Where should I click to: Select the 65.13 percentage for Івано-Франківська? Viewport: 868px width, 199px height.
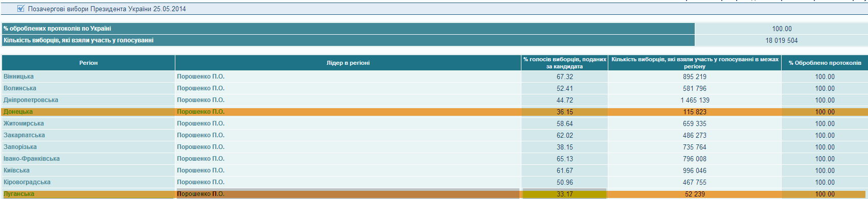(565, 159)
